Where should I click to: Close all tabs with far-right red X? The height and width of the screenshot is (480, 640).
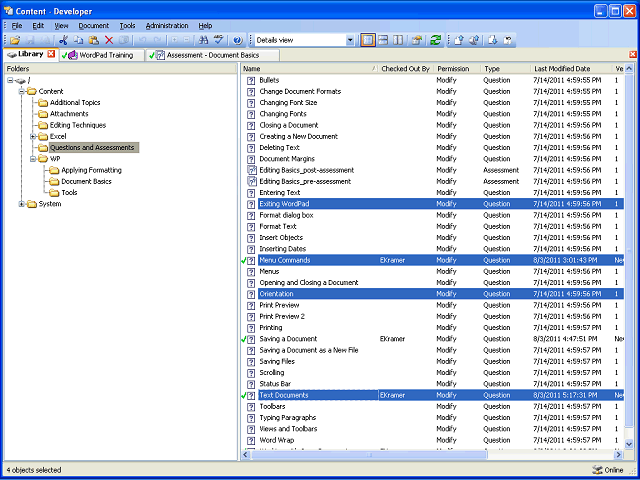[x=633, y=54]
